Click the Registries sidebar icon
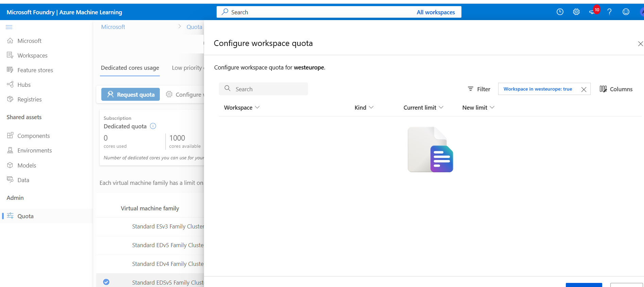Viewport: 644px width, 287px height. point(10,99)
